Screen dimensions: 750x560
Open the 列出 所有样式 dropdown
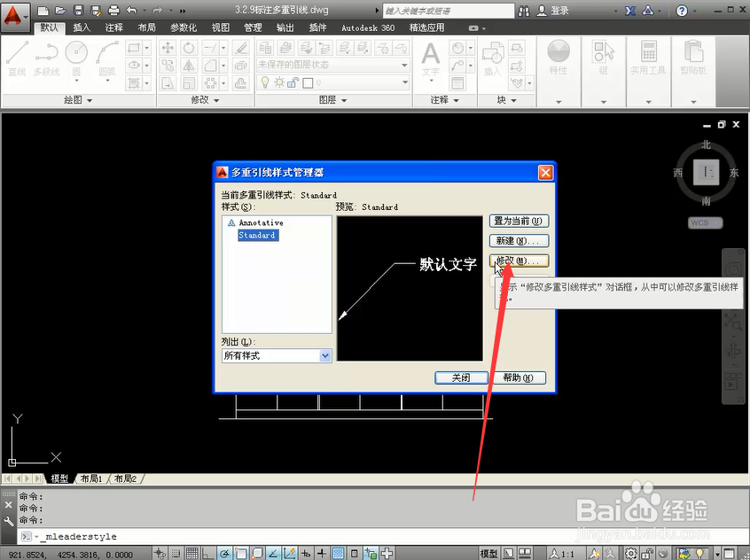coord(277,355)
